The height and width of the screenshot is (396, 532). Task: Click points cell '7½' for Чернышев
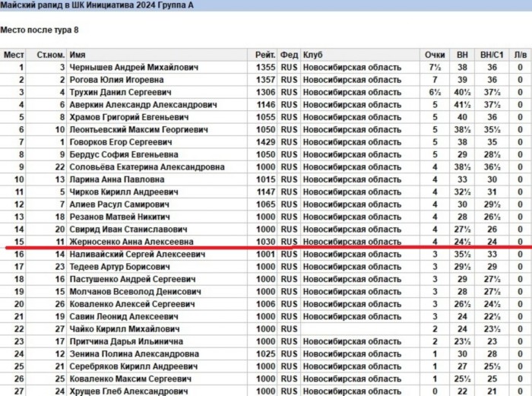coord(435,67)
